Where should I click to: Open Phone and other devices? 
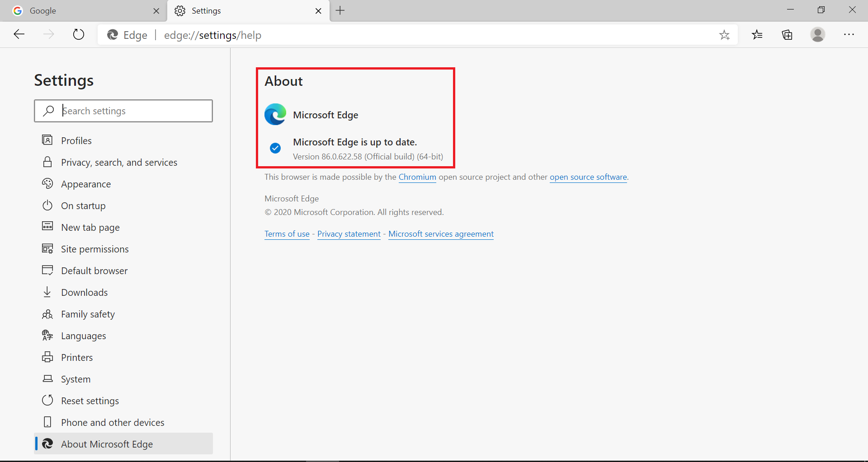[123, 422]
